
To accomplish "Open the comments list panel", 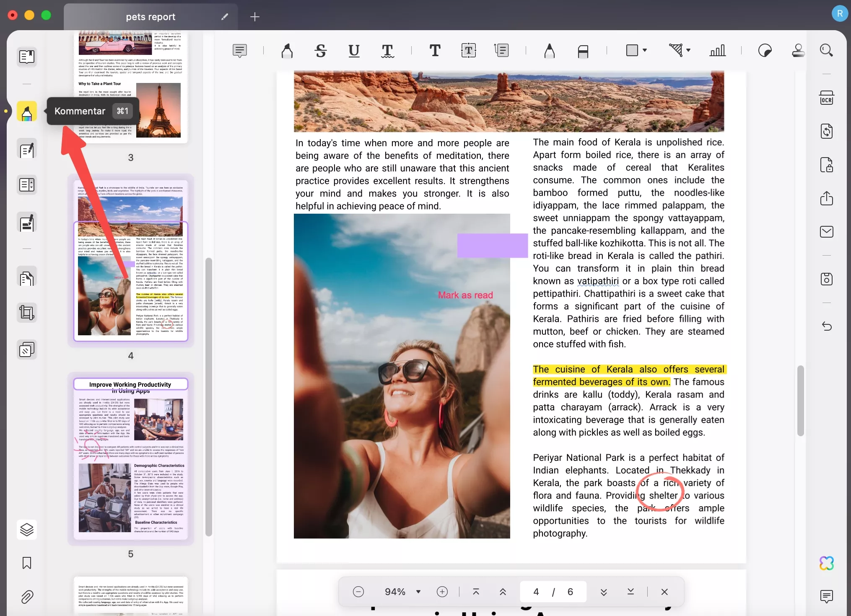I will 827,597.
